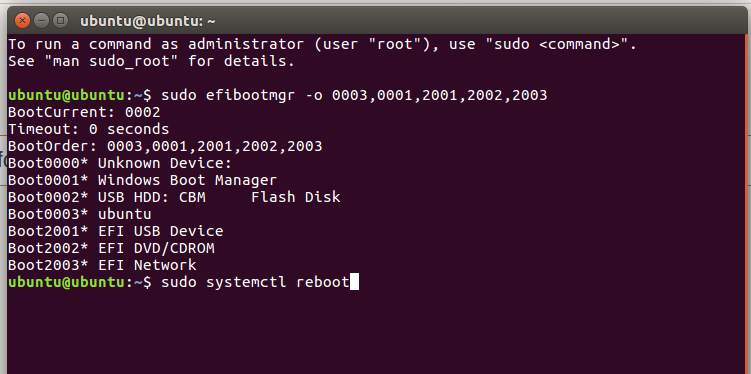The width and height of the screenshot is (751, 374).
Task: Select the 'sudo systemctl reboot' command text
Action: pos(255,283)
